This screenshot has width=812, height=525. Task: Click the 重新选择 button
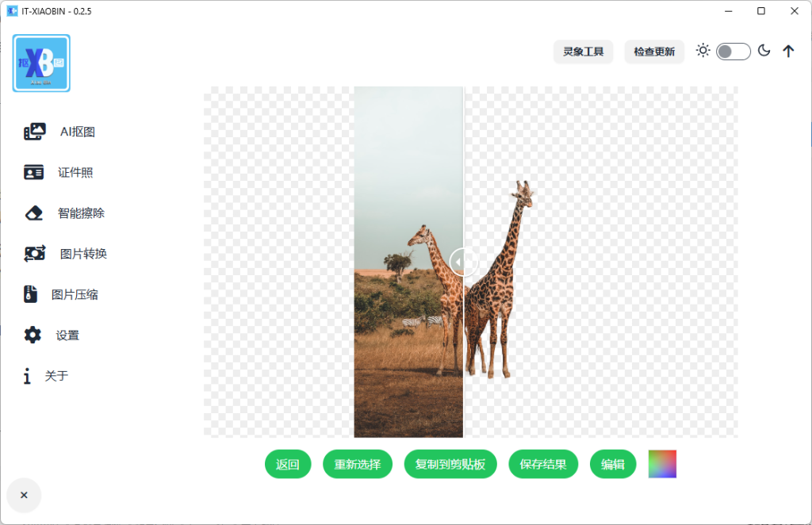click(x=358, y=465)
